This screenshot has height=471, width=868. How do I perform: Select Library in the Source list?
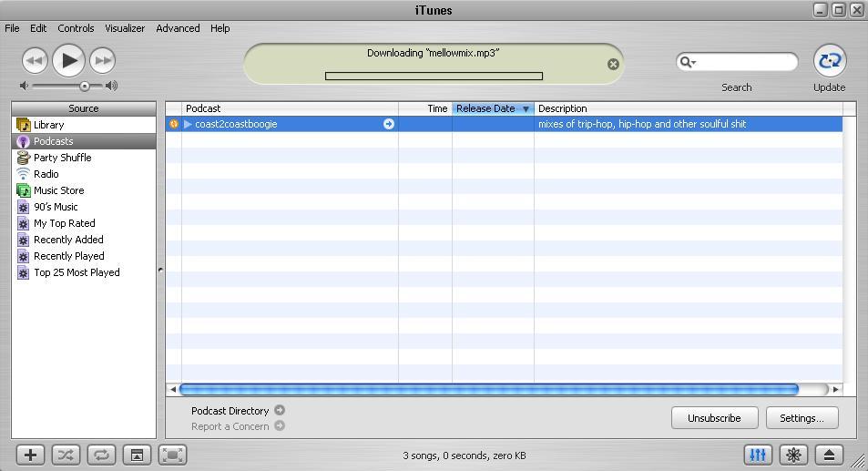click(84, 125)
